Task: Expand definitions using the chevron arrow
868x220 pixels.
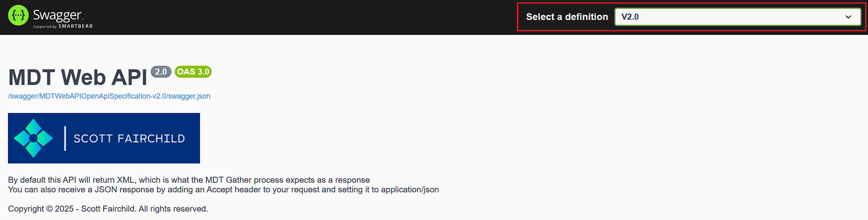Action: [848, 17]
